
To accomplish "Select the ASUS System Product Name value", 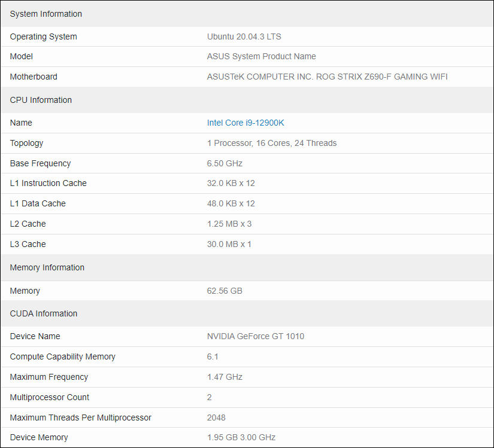I will click(262, 56).
